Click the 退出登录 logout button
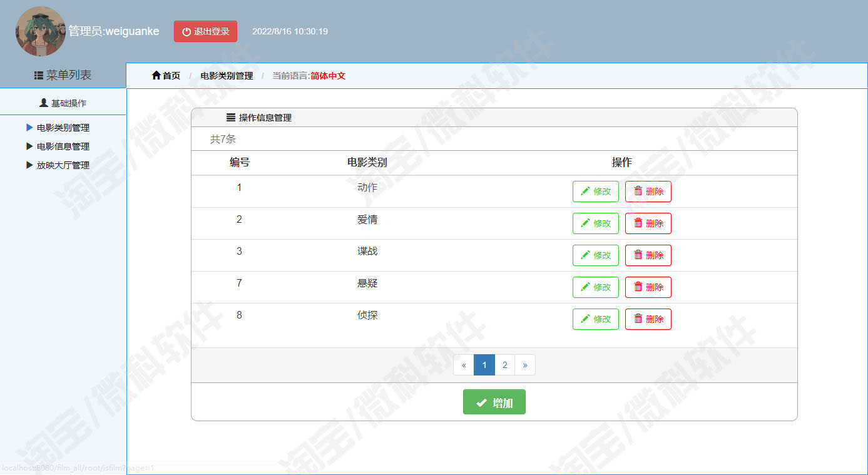Viewport: 868px width, 475px height. 205,31
